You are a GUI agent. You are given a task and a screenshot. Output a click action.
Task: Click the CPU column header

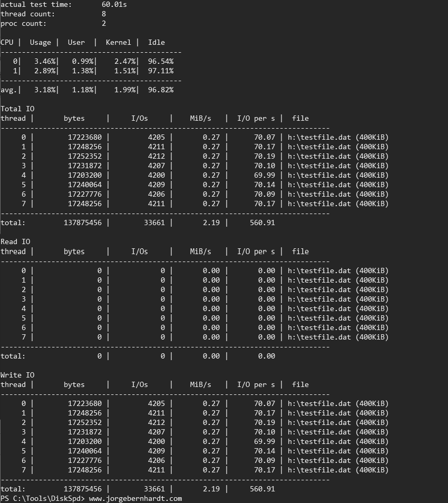(x=7, y=42)
